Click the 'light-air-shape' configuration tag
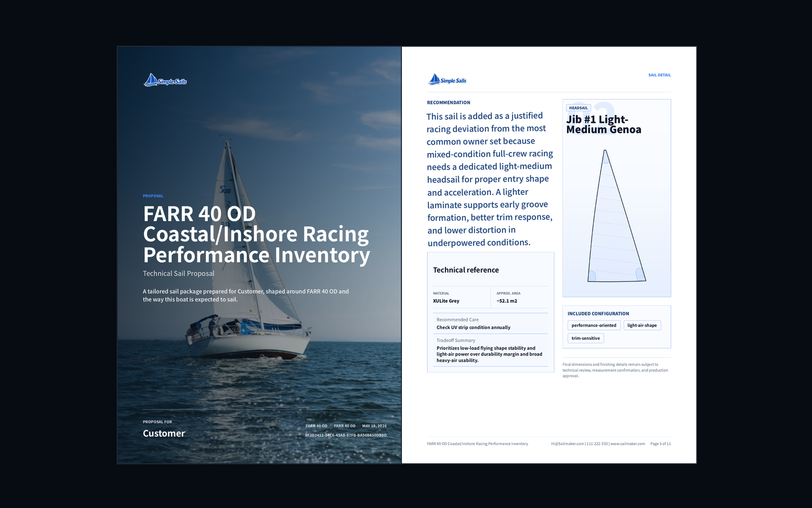Viewport: 812px width, 508px height. [x=642, y=326]
